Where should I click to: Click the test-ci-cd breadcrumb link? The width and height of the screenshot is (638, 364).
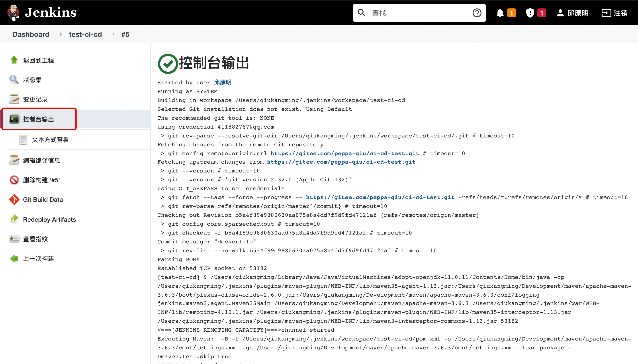pos(85,34)
